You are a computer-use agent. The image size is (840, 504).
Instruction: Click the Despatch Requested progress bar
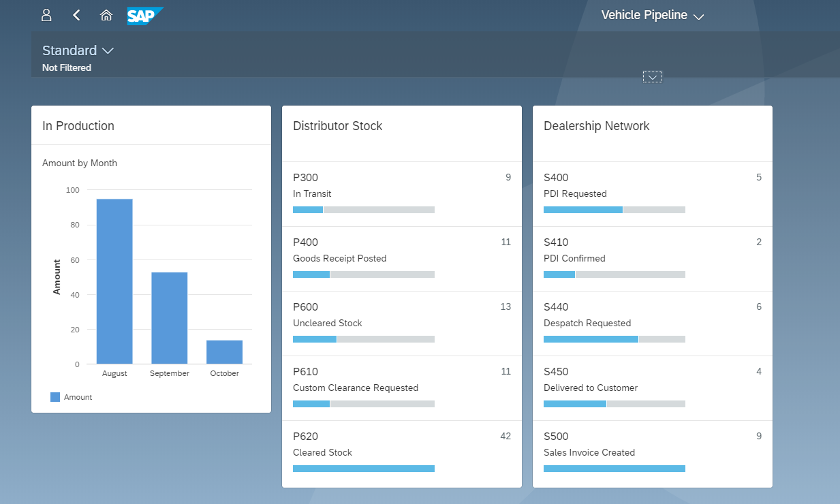point(615,339)
